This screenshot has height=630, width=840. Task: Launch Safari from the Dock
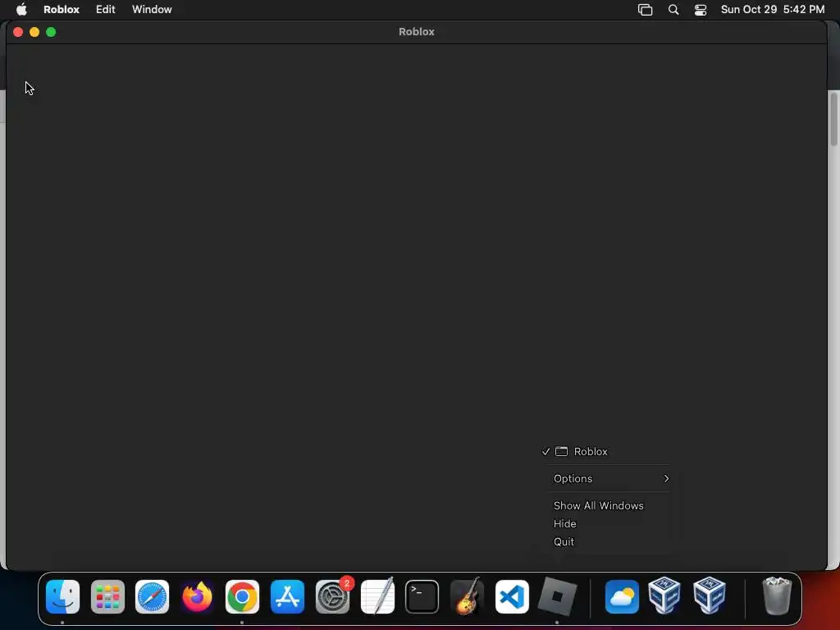(152, 596)
